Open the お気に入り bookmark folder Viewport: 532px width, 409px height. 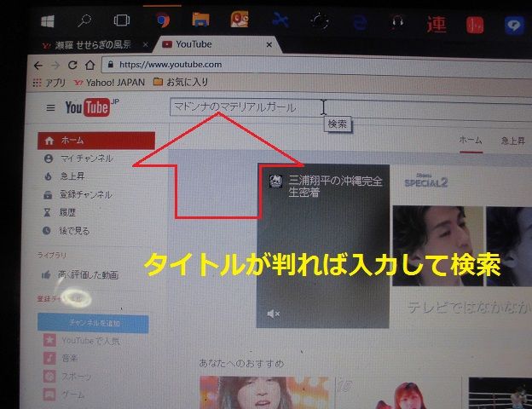coord(181,82)
